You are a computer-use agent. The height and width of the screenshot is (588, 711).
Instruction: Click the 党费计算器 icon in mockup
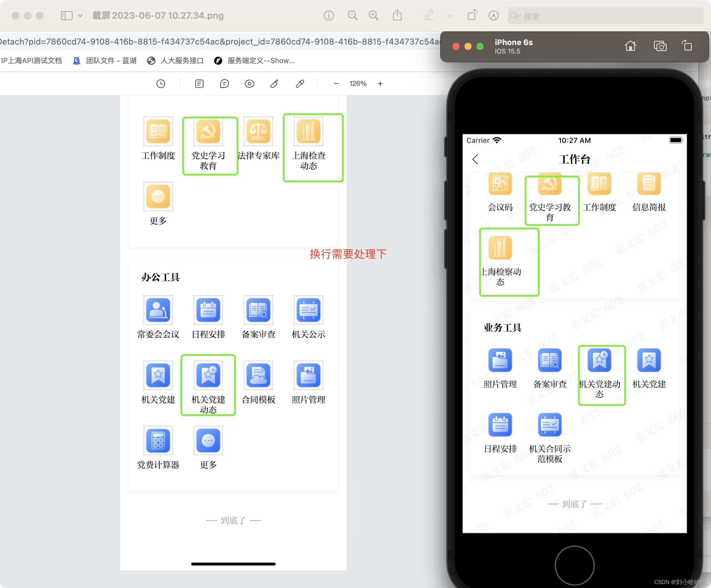[x=158, y=440]
